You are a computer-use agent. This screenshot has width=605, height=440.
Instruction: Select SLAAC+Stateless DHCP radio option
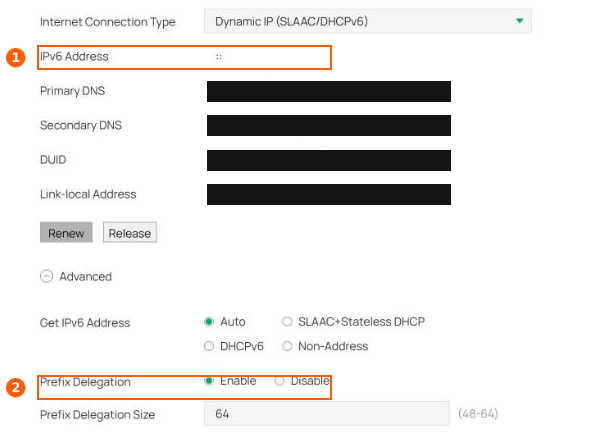tap(287, 322)
